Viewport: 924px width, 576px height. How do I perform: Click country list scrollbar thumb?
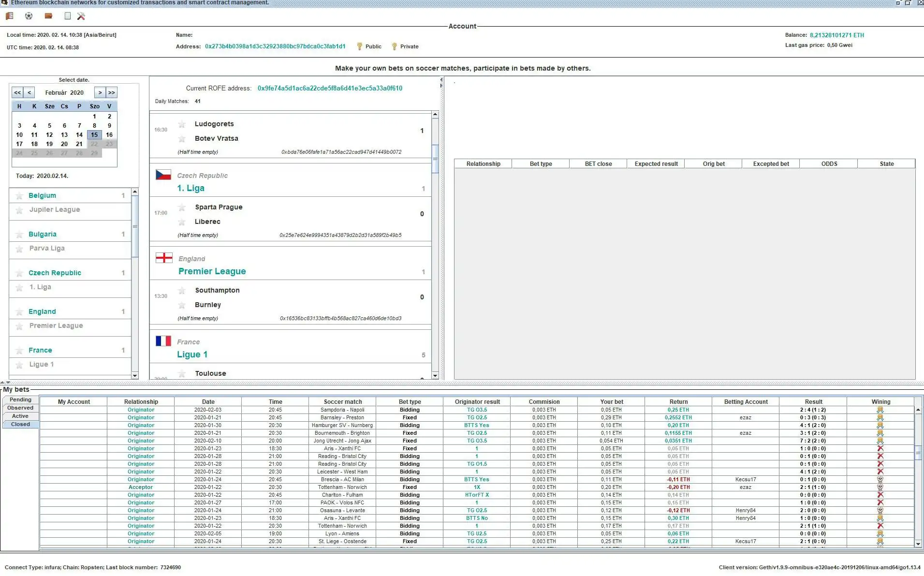(x=135, y=226)
